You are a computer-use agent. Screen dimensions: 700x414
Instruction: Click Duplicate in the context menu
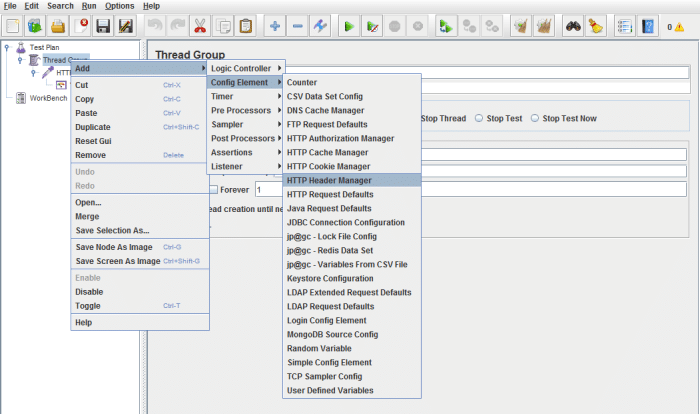pos(93,127)
